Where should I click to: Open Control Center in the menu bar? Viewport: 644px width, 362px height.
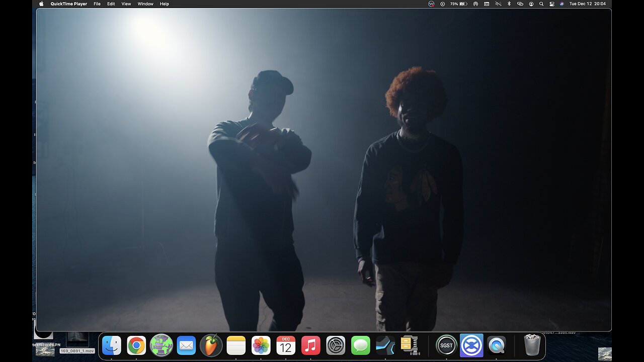click(552, 4)
